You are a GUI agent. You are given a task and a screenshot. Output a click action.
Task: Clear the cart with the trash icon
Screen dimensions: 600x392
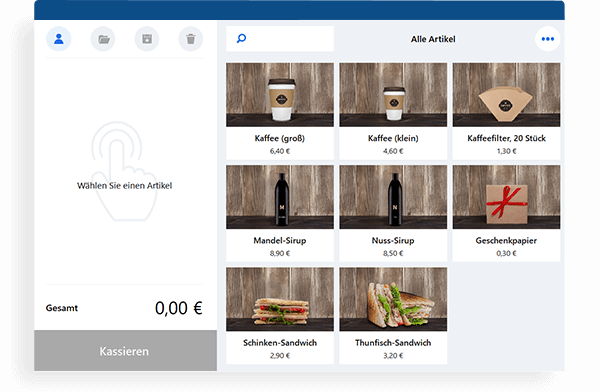click(191, 39)
